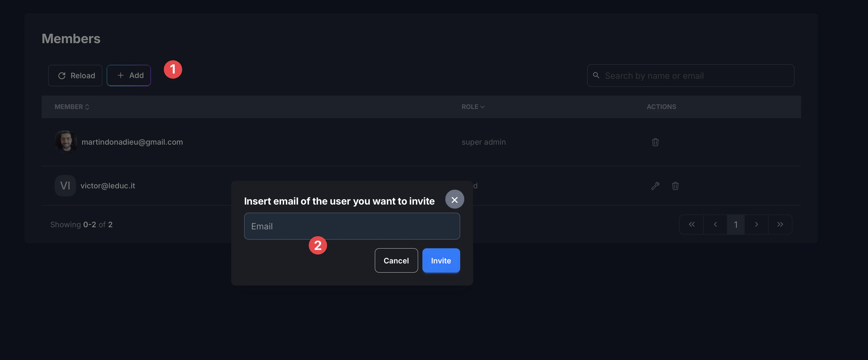Edit victor@leduc.it permissions with wrench icon

coord(655,186)
